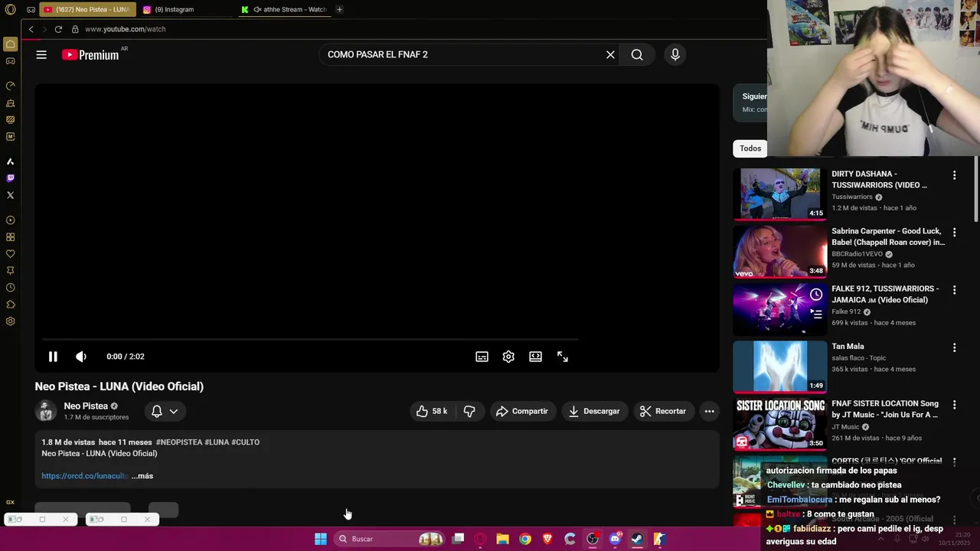Click the Descargar download button
Viewport: 980px width, 551px height.
pyautogui.click(x=594, y=411)
